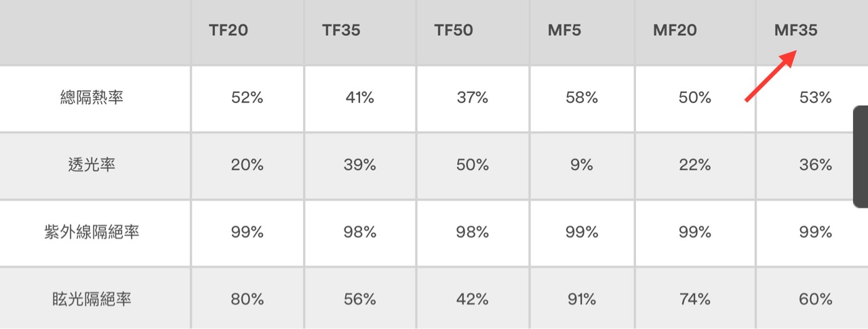Click the MF35 column header
This screenshot has width=868, height=329.
click(x=795, y=31)
